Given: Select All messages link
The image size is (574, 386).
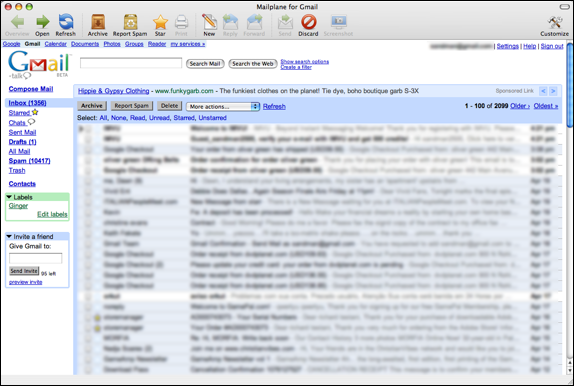Looking at the screenshot, I should [104, 118].
